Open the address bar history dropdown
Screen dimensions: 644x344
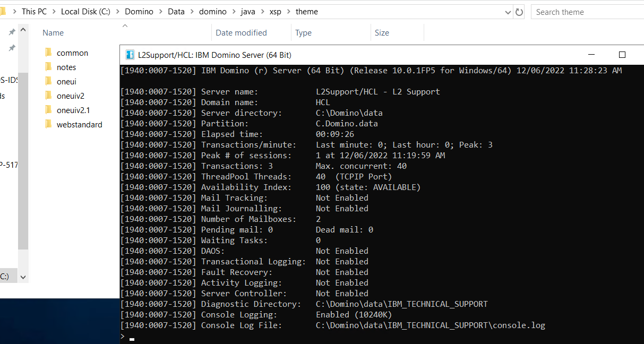[508, 12]
